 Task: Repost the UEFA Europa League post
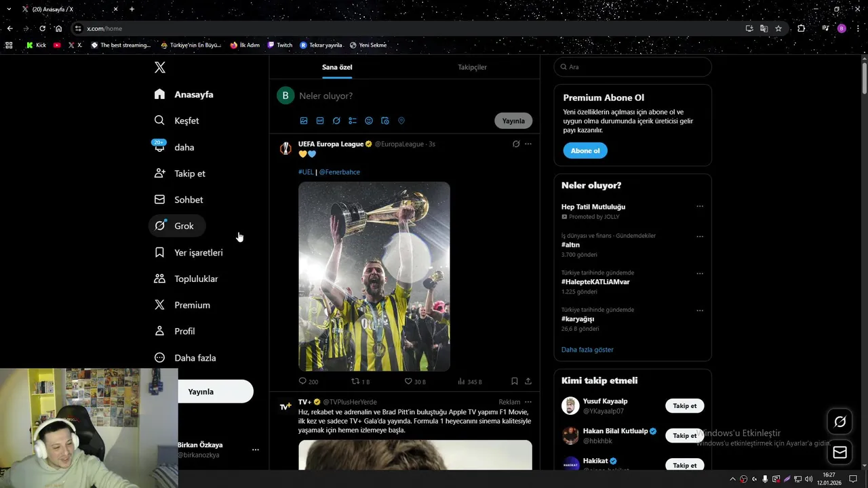pos(360,382)
